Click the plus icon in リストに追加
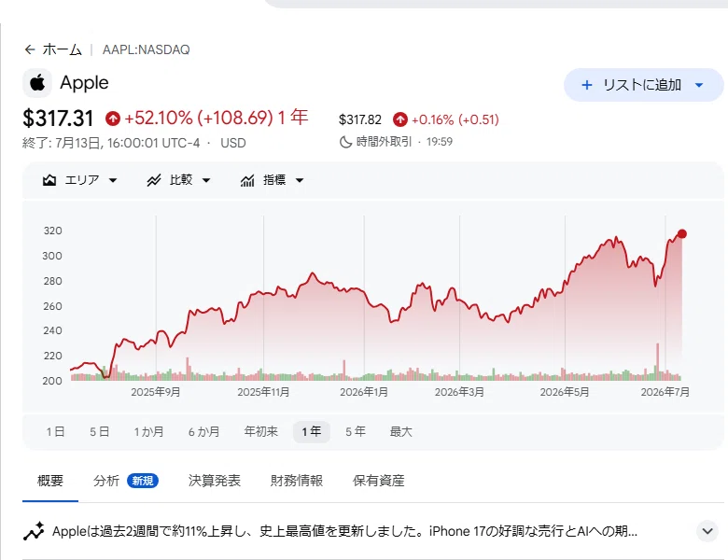This screenshot has width=728, height=560. click(587, 85)
